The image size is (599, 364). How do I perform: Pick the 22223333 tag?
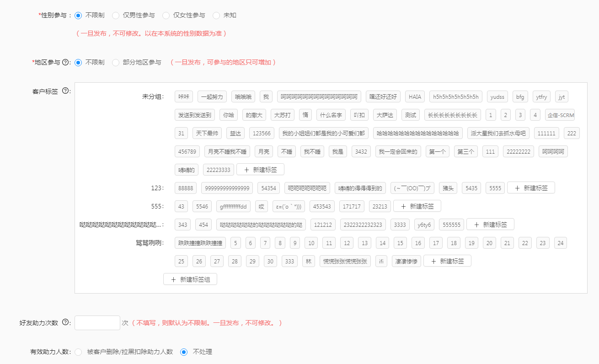coord(219,170)
